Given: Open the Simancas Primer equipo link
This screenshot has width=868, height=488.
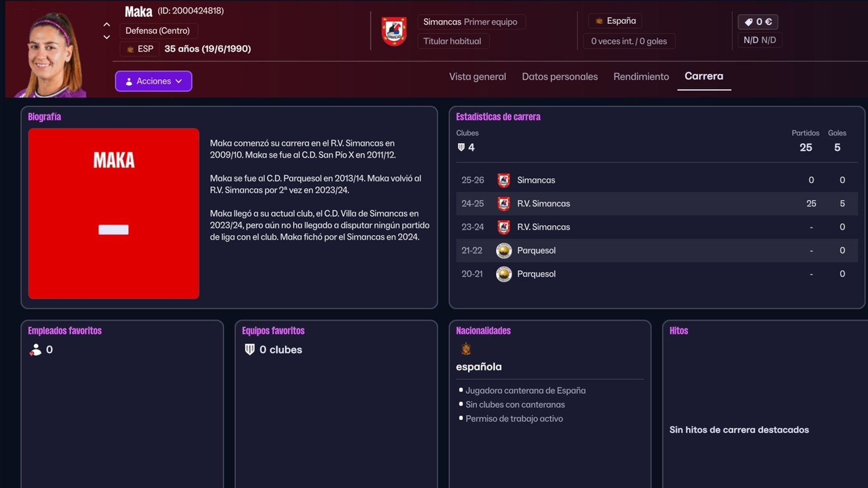Looking at the screenshot, I should point(470,22).
